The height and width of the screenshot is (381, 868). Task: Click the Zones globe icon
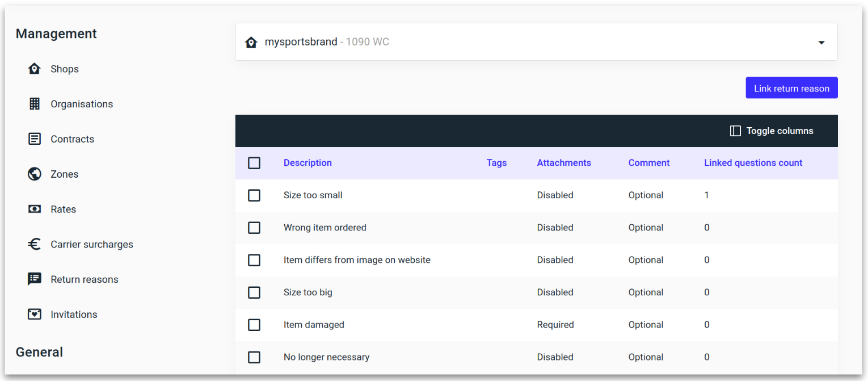click(x=35, y=174)
